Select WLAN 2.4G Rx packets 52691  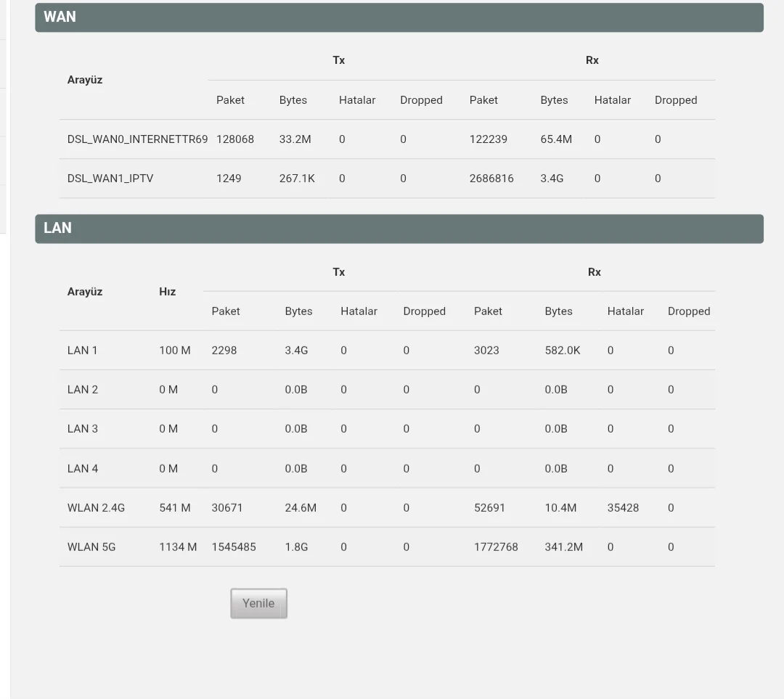pyautogui.click(x=489, y=508)
